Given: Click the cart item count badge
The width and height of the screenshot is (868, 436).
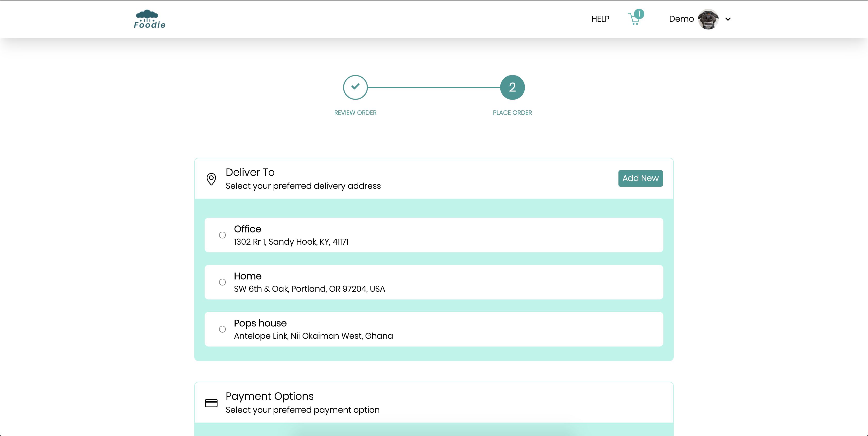Looking at the screenshot, I should coord(639,14).
